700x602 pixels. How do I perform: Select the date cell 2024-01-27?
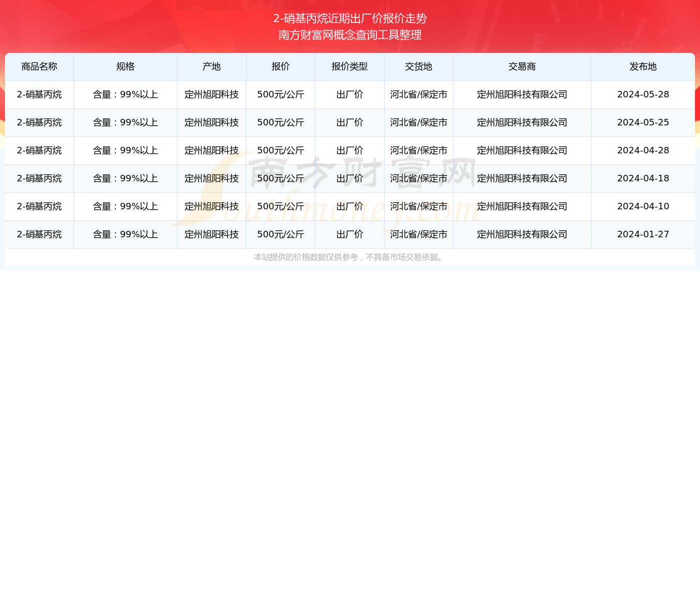coord(643,234)
